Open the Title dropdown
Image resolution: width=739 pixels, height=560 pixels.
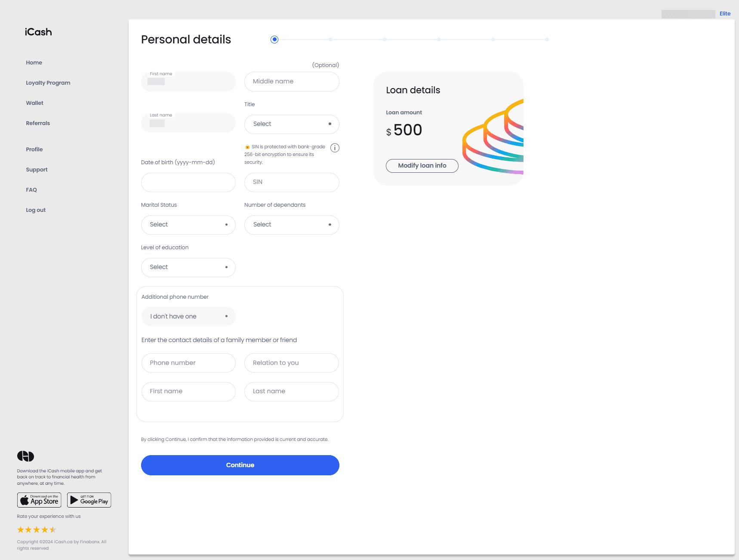click(x=292, y=124)
